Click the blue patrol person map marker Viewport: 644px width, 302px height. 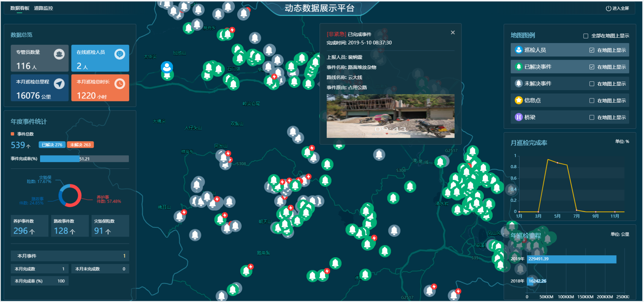coord(167,67)
